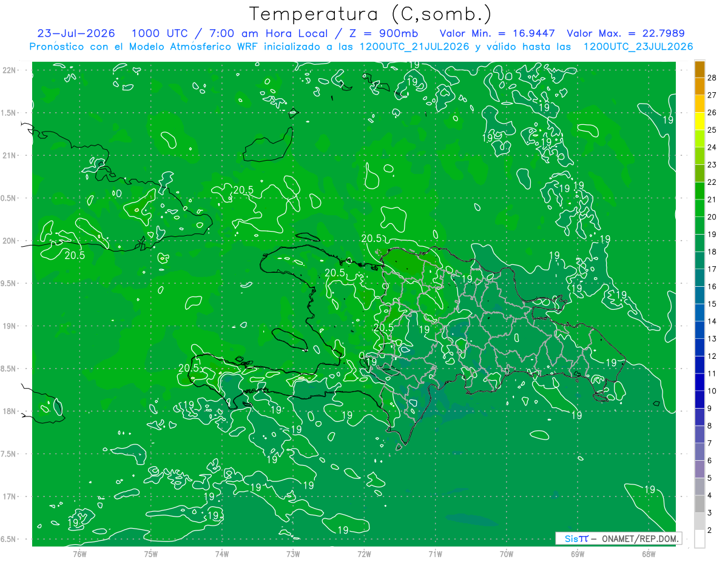Click the "1.5N" latitude tick label
The image size is (728, 562).
(x=8, y=113)
